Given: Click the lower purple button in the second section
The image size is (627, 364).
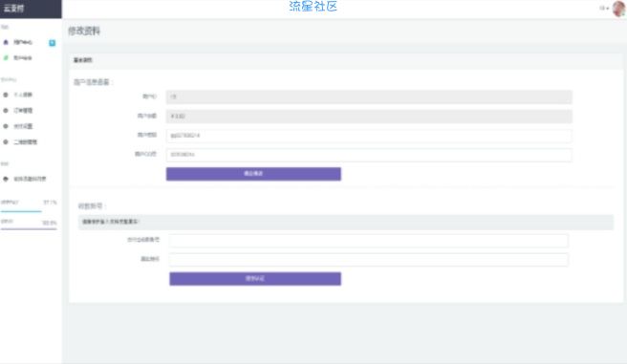Looking at the screenshot, I should [255, 279].
